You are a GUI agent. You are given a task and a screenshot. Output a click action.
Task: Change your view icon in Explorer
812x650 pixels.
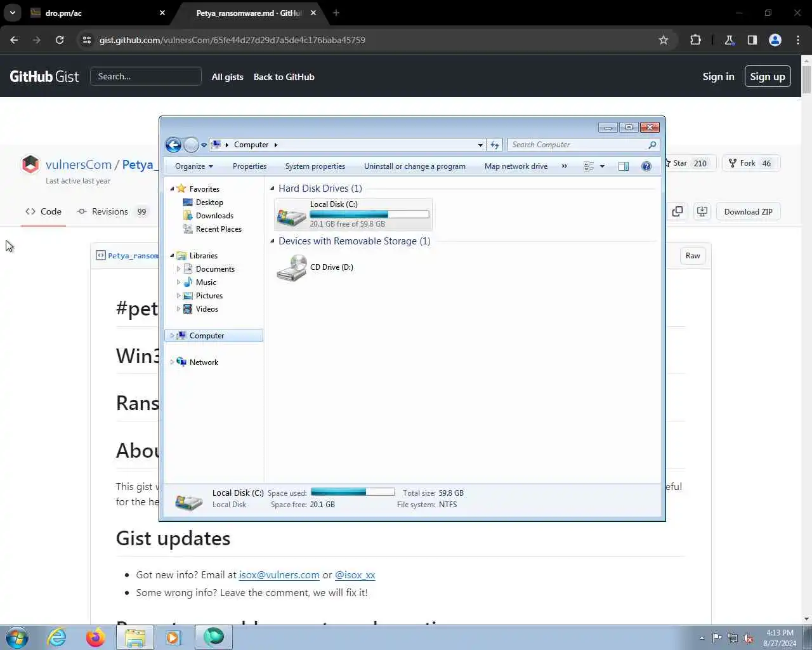coord(589,166)
